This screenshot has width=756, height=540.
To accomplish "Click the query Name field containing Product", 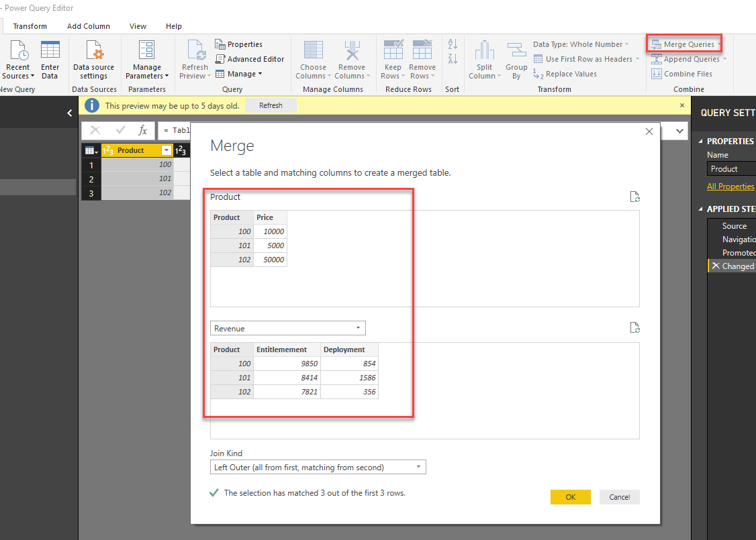I will [x=731, y=168].
